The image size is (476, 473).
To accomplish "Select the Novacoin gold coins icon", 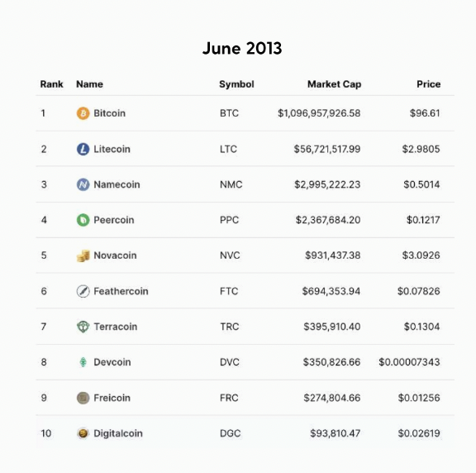I will pyautogui.click(x=83, y=256).
